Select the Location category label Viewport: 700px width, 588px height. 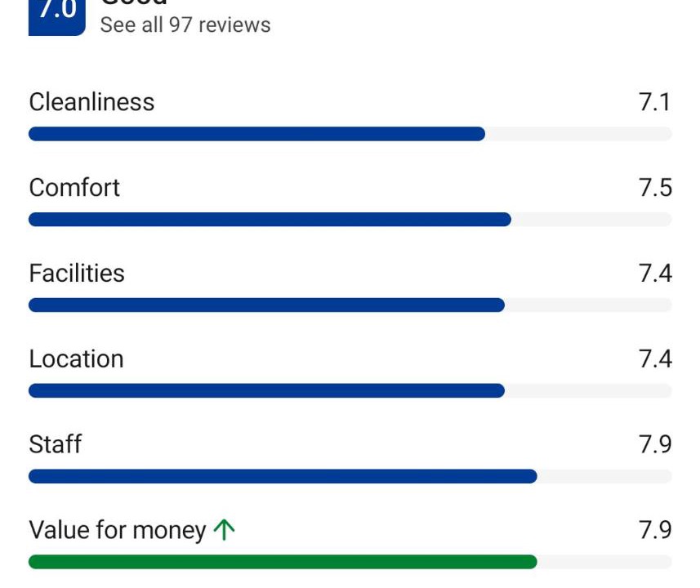tap(76, 359)
